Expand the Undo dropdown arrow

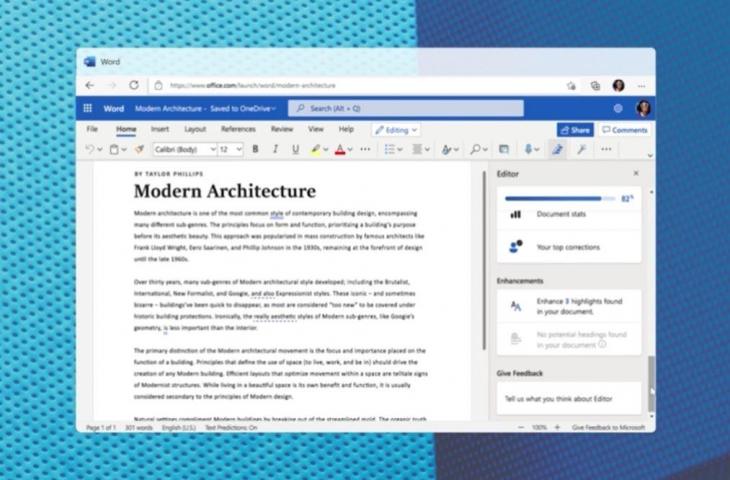(x=100, y=149)
